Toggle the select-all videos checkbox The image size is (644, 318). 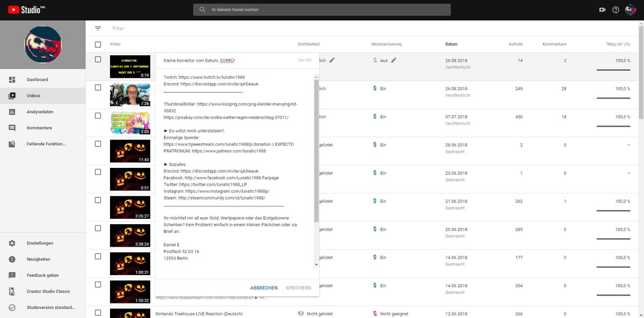98,44
